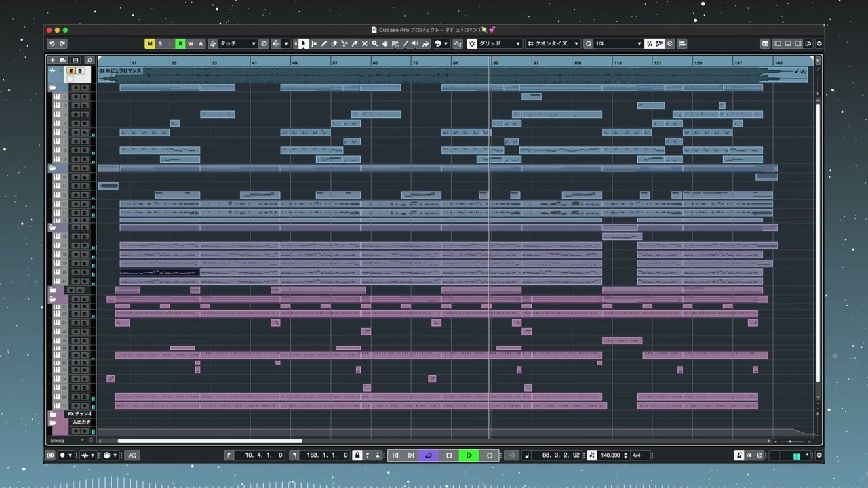Mute the ネビュラロマンス audio track
This screenshot has width=868, height=488.
(71, 71)
